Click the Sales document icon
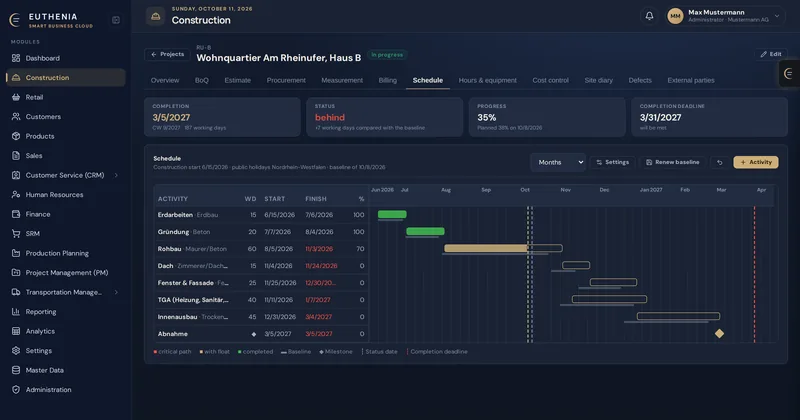Viewport: 800px width, 420px height. pyautogui.click(x=16, y=156)
